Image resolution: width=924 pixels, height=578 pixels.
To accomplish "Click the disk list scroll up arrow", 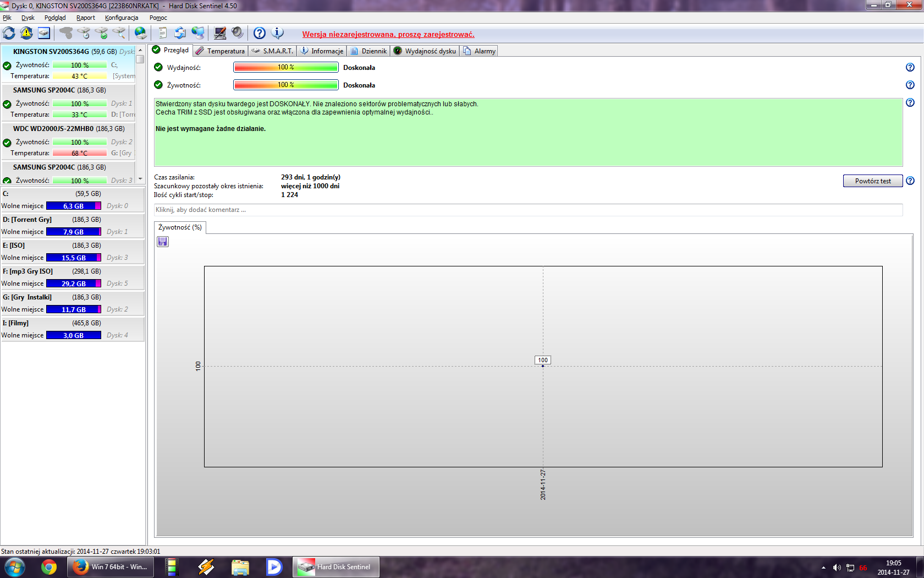I will click(140, 50).
